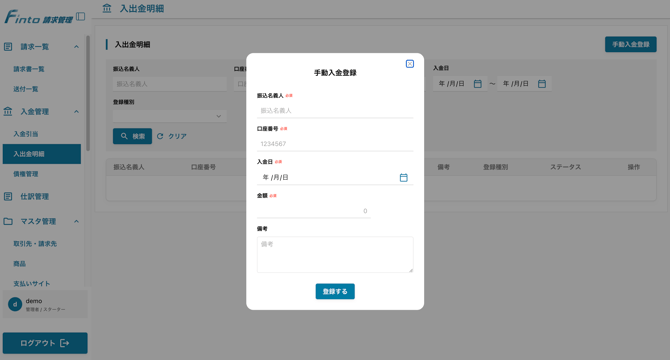Click the 振込名義人 table column header
Viewport: 670px width, 360px height.
tap(129, 167)
